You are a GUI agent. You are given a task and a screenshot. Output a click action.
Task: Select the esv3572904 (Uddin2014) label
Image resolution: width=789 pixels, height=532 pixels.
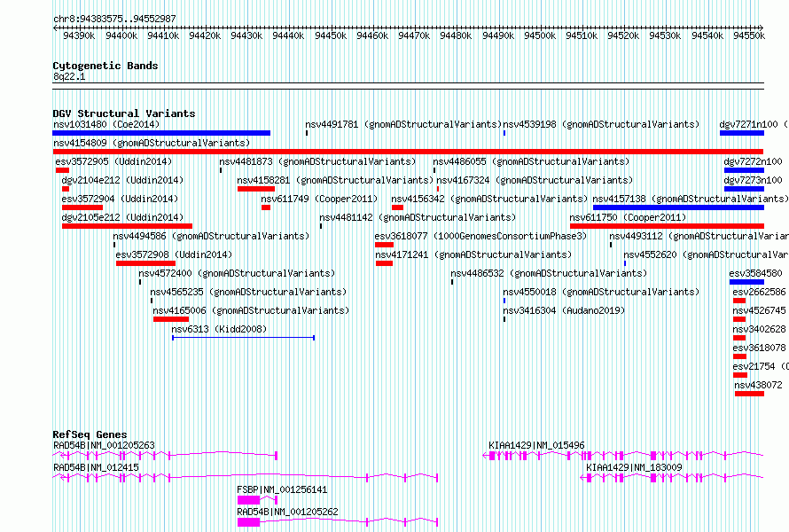(120, 199)
